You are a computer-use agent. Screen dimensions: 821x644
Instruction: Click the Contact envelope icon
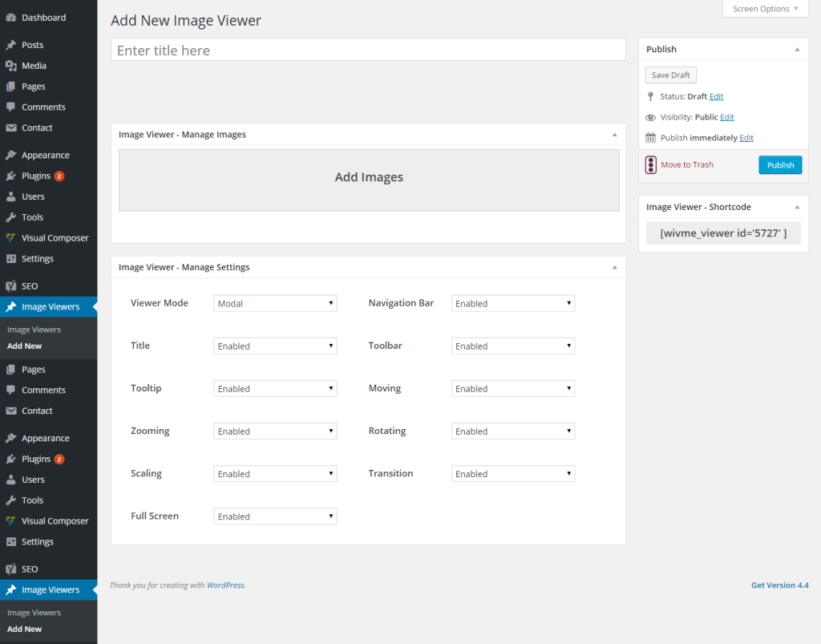point(11,128)
